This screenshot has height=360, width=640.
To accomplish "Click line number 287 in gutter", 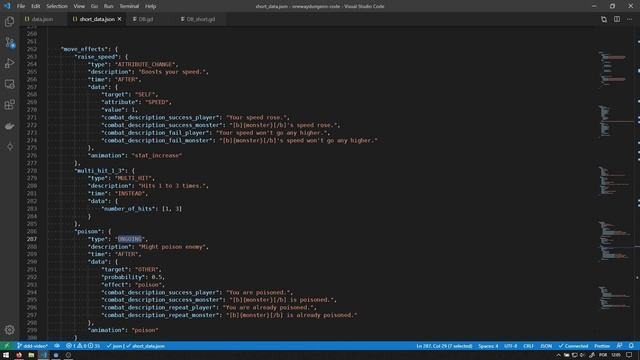I will pos(32,239).
